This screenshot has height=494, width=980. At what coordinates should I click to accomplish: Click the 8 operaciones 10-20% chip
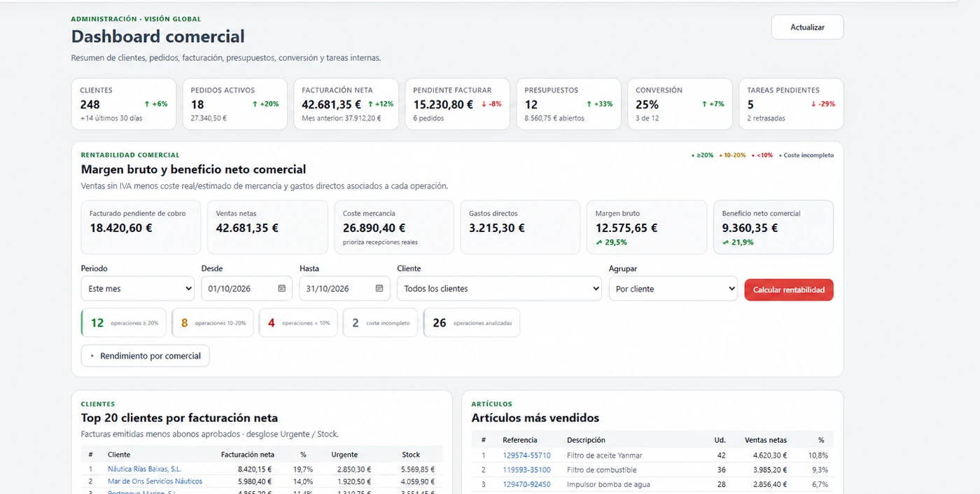click(213, 323)
